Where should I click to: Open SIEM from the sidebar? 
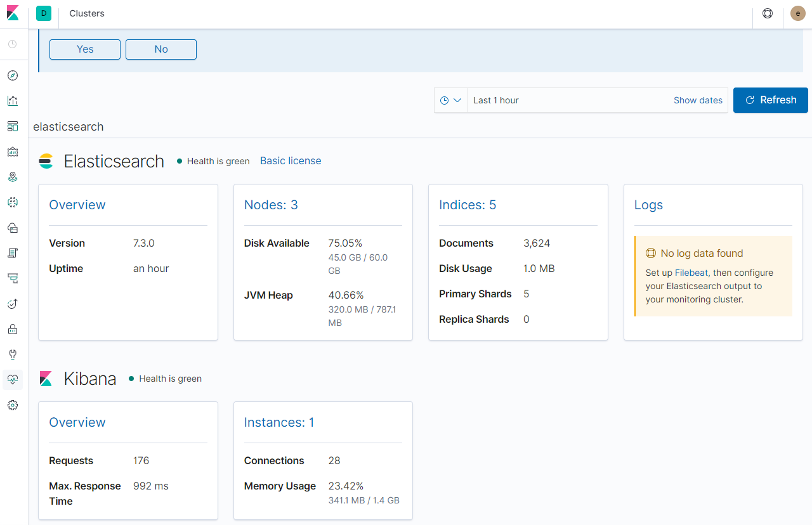click(x=13, y=329)
